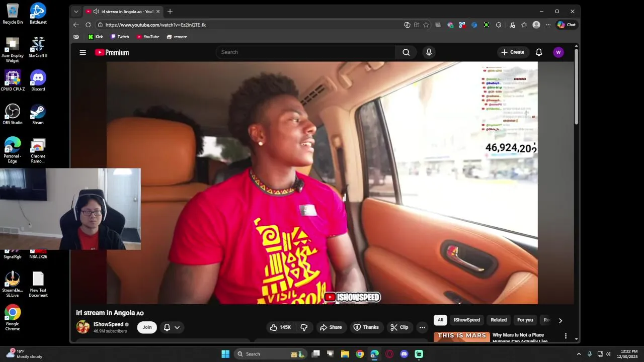
Task: Click into the YouTube search field
Action: pos(306,52)
